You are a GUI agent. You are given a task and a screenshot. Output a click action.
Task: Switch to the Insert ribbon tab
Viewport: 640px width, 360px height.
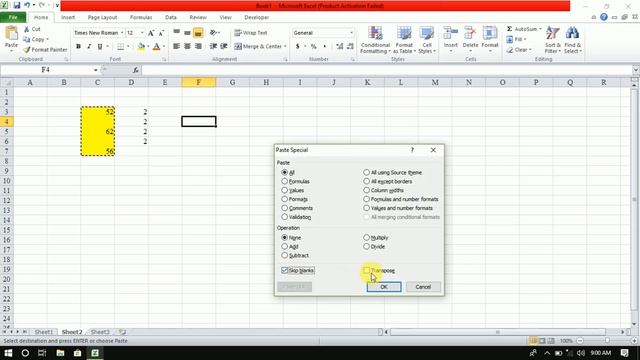pos(68,18)
